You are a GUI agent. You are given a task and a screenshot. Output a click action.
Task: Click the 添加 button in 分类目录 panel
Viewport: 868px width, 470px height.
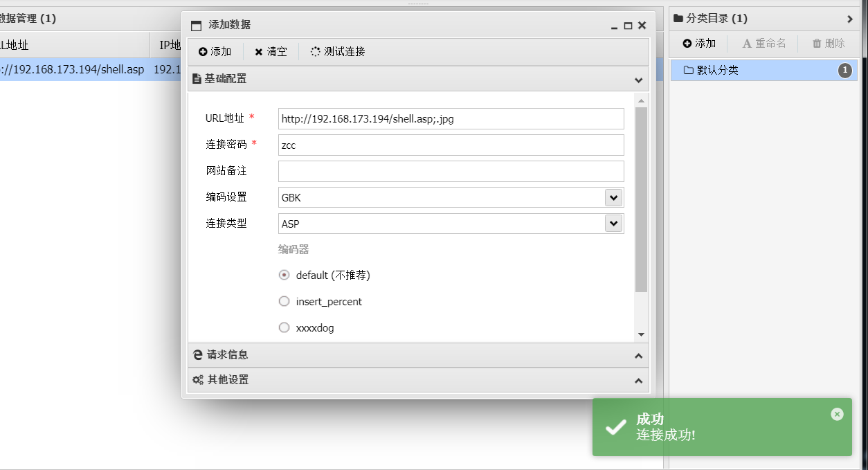pyautogui.click(x=699, y=43)
